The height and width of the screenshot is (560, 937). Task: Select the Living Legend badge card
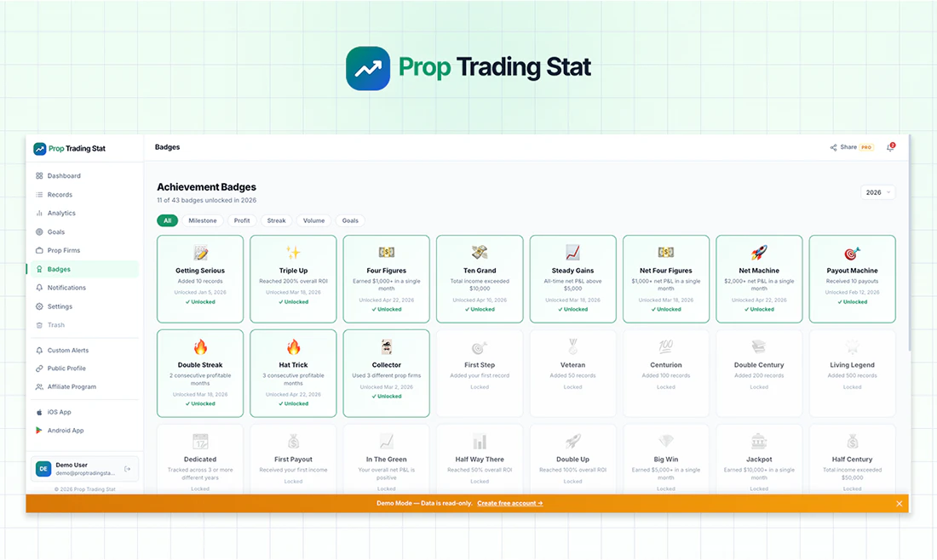pos(852,373)
